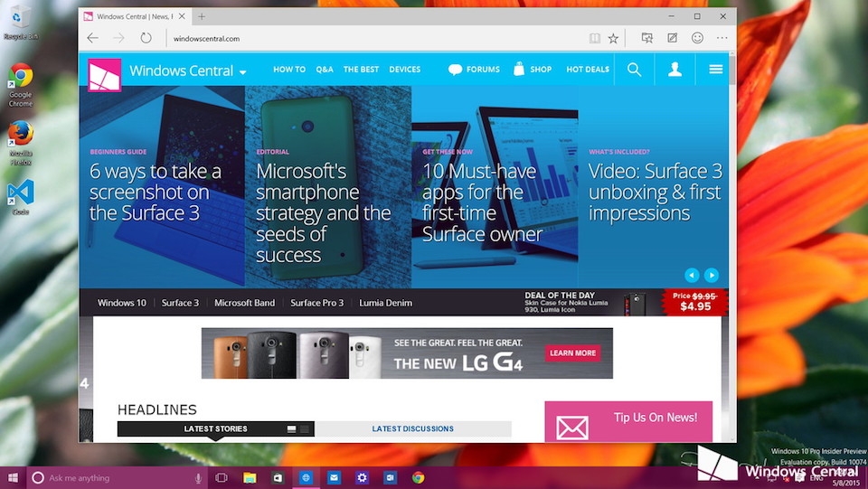Open 10 Must-have apps article
Screen dimensions: 868x489
tap(482, 202)
